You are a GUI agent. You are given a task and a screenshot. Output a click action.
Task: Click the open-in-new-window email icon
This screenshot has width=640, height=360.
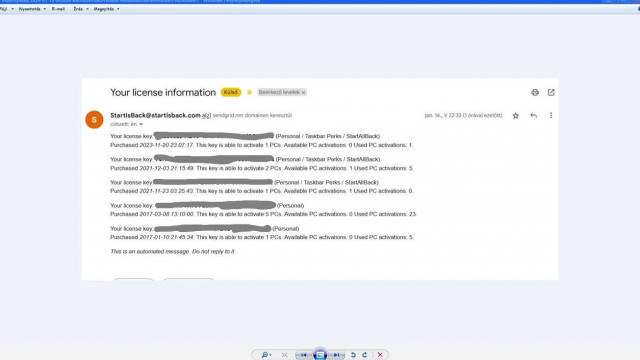pyautogui.click(x=551, y=92)
